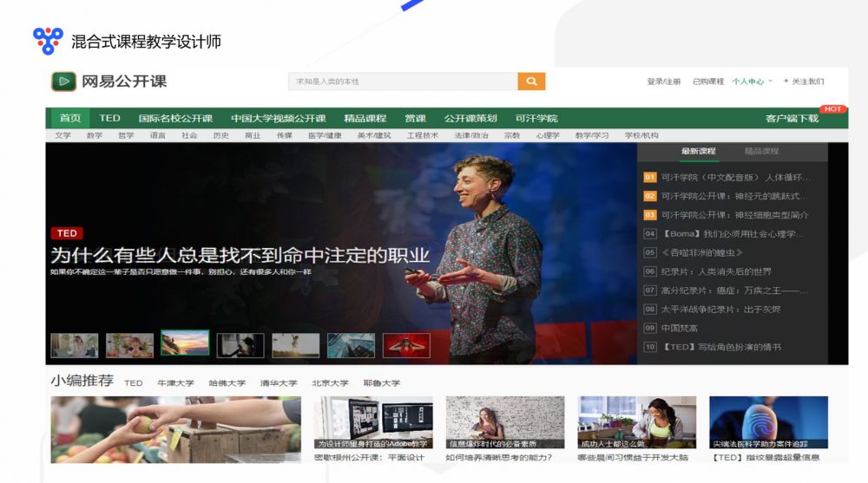This screenshot has width=868, height=483.
Task: Click the red TED tag on banner
Action: click(x=67, y=233)
